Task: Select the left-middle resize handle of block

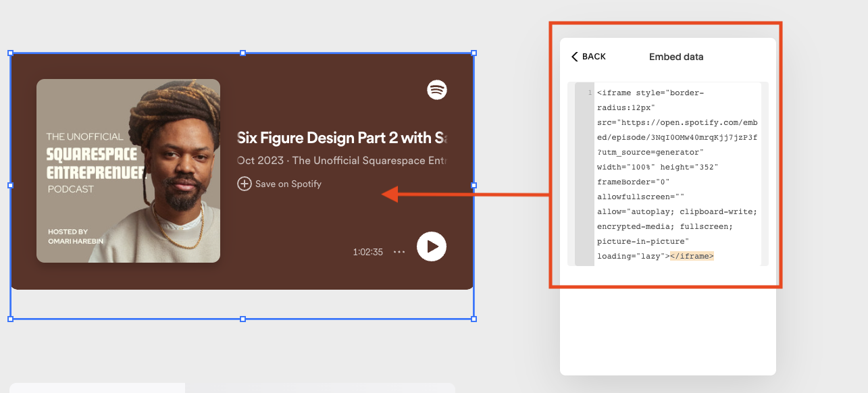Action: coord(10,184)
